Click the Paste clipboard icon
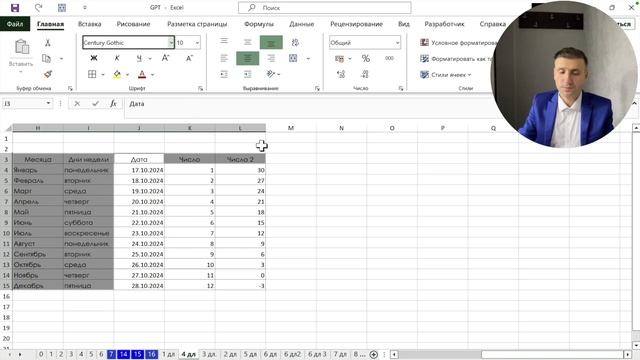 (22, 47)
